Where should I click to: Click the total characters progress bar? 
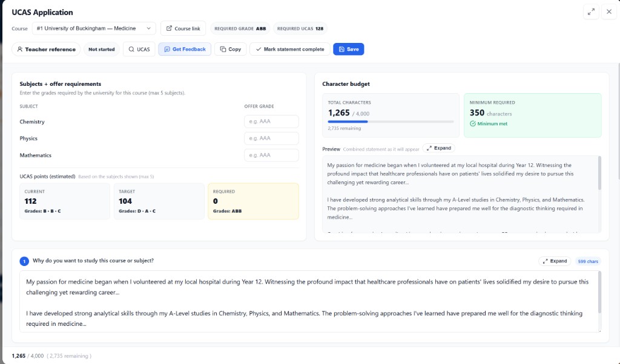pos(391,122)
